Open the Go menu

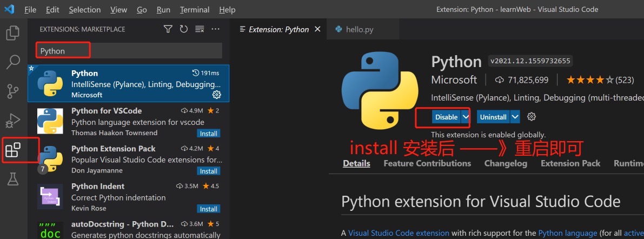(142, 9)
